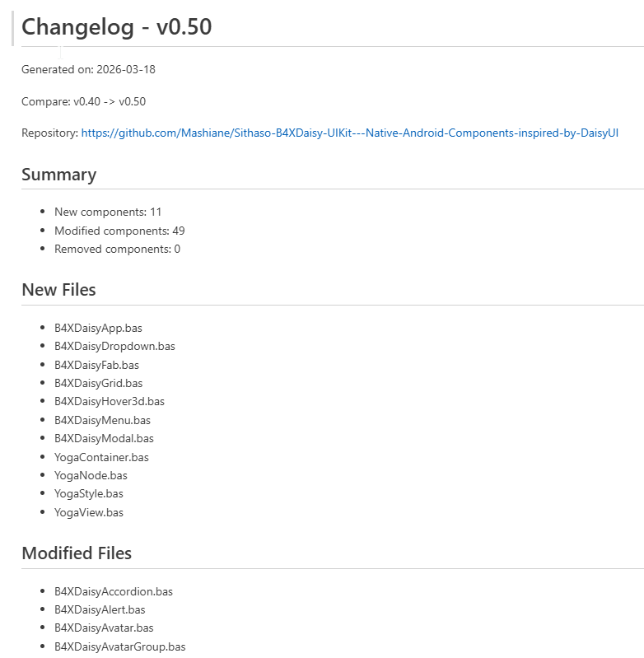Viewport: 644px width, 658px height.
Task: Click the New Files section heading
Action: point(58,290)
